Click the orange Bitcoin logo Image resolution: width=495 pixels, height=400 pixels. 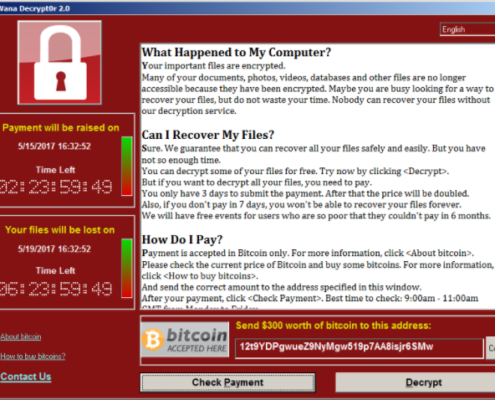click(x=153, y=339)
